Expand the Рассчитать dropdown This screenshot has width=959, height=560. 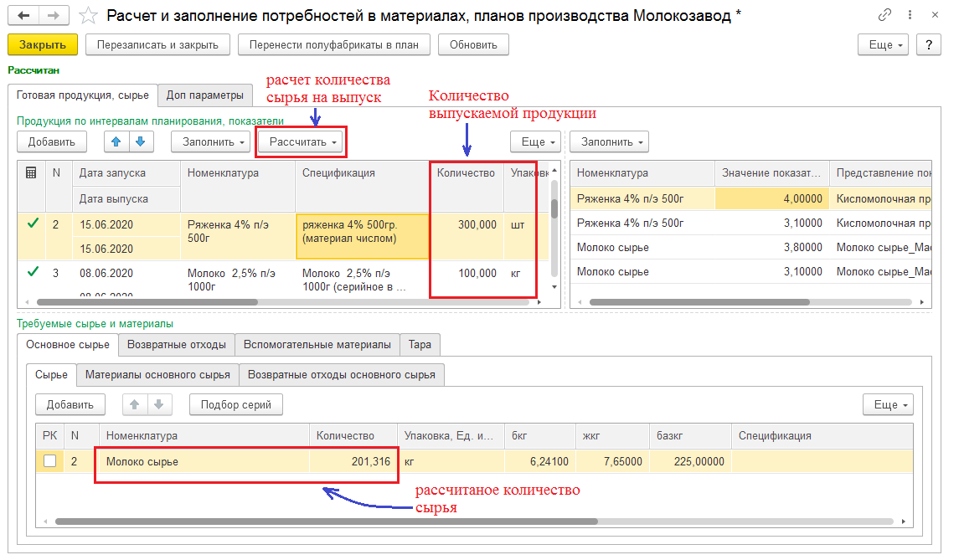click(x=302, y=142)
